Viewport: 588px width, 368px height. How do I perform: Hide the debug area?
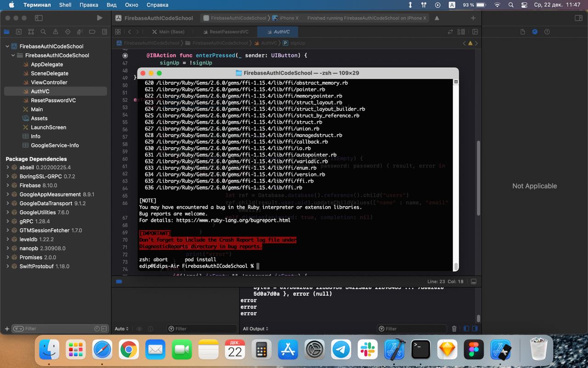coord(474,282)
